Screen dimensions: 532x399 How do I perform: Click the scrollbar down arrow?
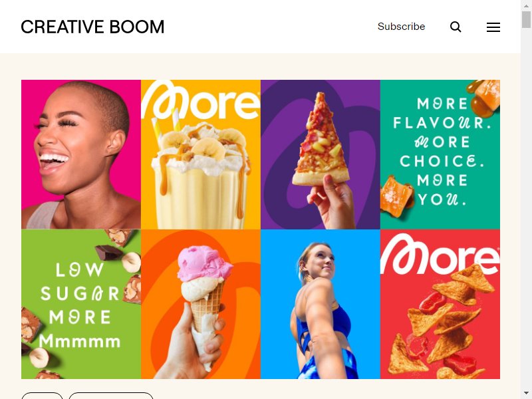526,393
